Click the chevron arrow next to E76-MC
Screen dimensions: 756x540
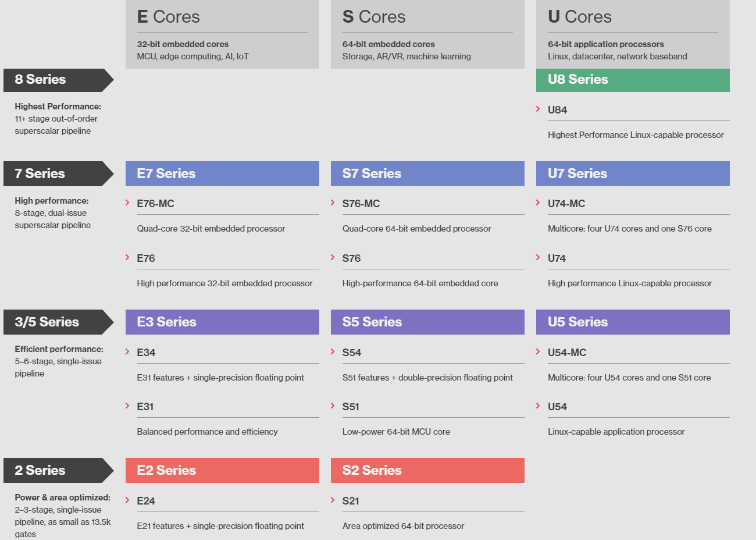(127, 202)
